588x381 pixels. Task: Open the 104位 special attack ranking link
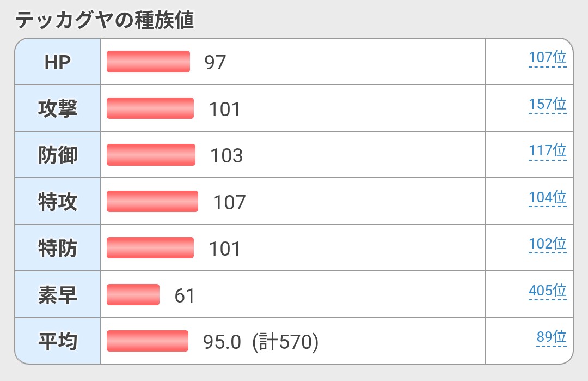547,197
